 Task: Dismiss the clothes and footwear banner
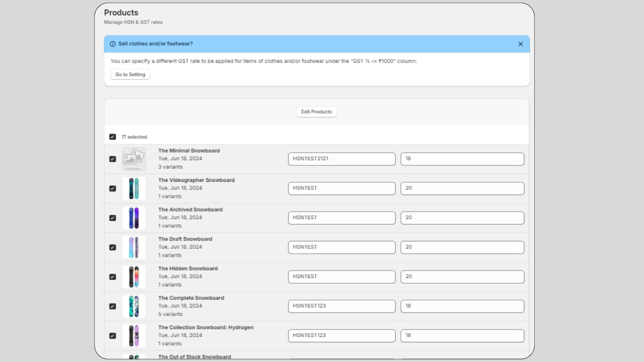coord(520,44)
